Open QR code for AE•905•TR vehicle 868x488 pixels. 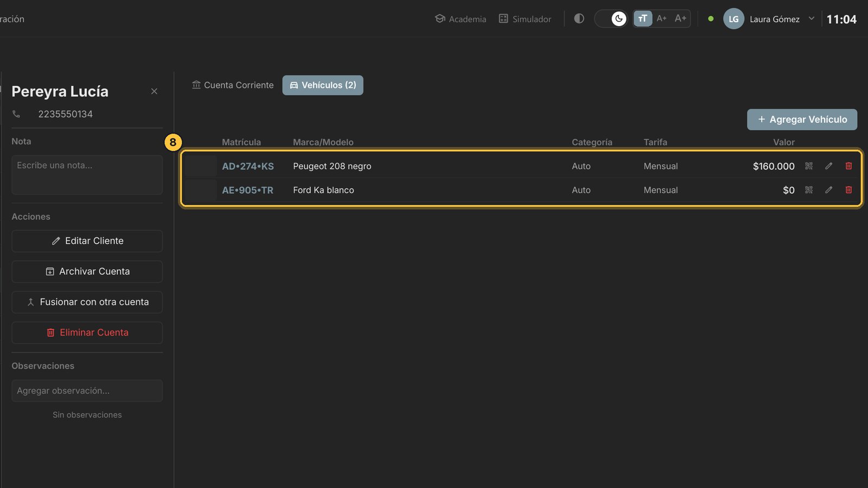tap(809, 190)
